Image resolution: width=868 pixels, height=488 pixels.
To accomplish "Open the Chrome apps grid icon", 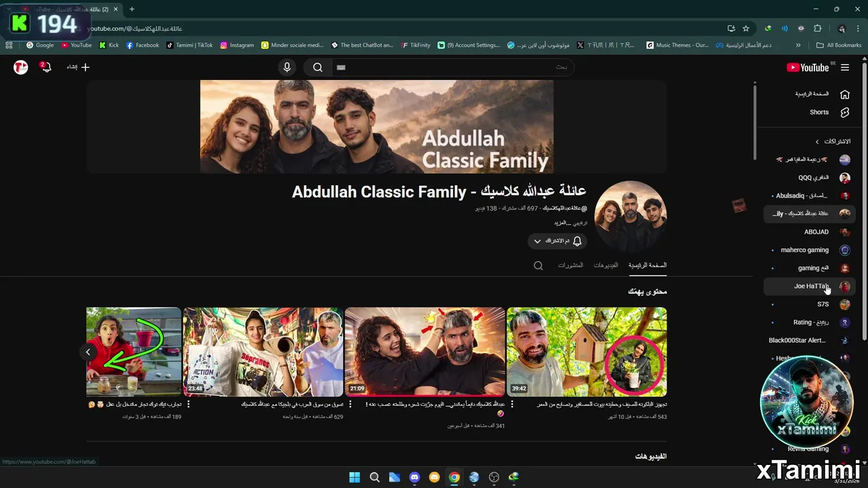I will (x=9, y=45).
